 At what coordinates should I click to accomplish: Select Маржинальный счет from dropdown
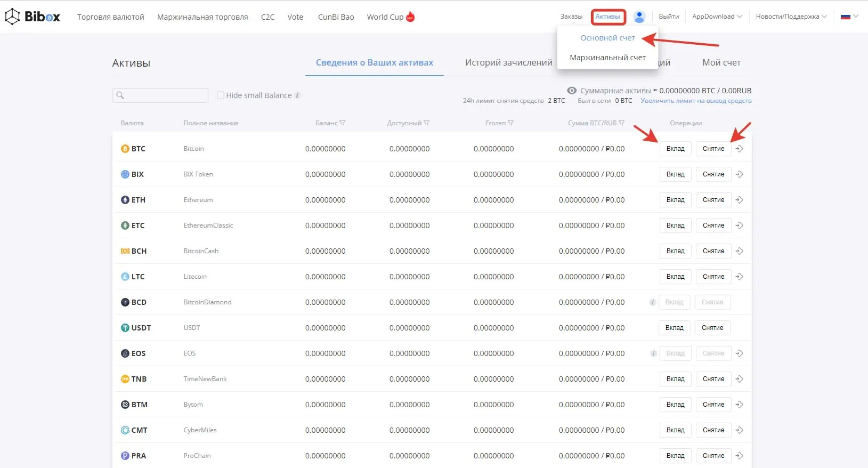607,58
